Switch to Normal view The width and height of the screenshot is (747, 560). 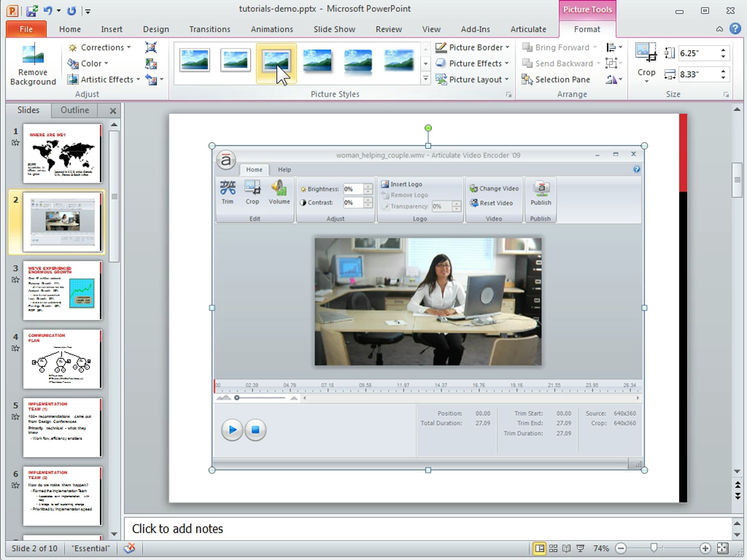[540, 548]
